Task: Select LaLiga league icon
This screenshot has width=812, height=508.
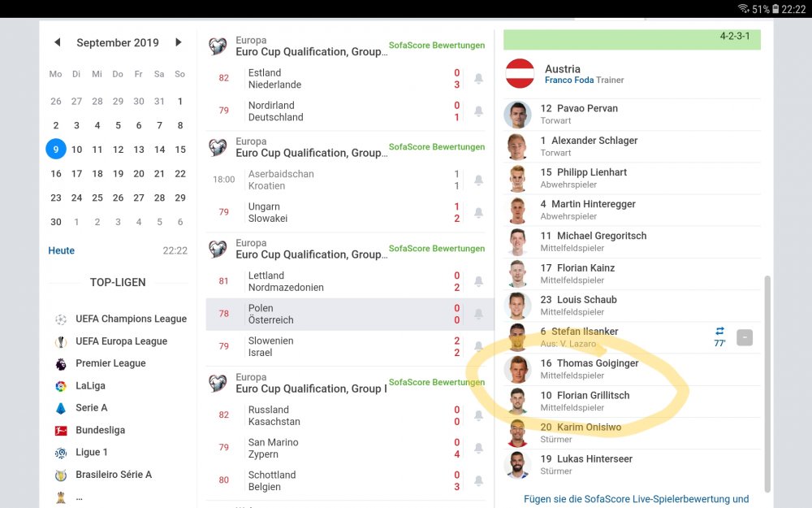Action: pos(61,386)
